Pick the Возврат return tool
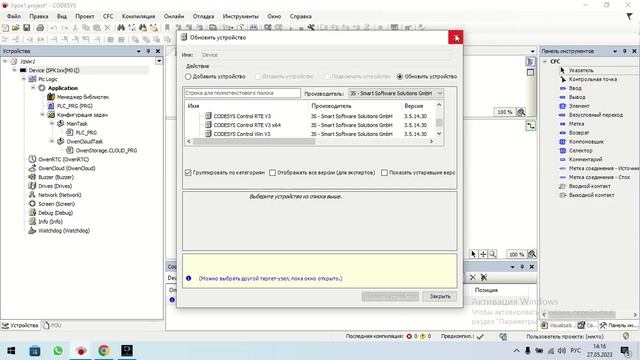This screenshot has height=360, width=640. [x=578, y=133]
